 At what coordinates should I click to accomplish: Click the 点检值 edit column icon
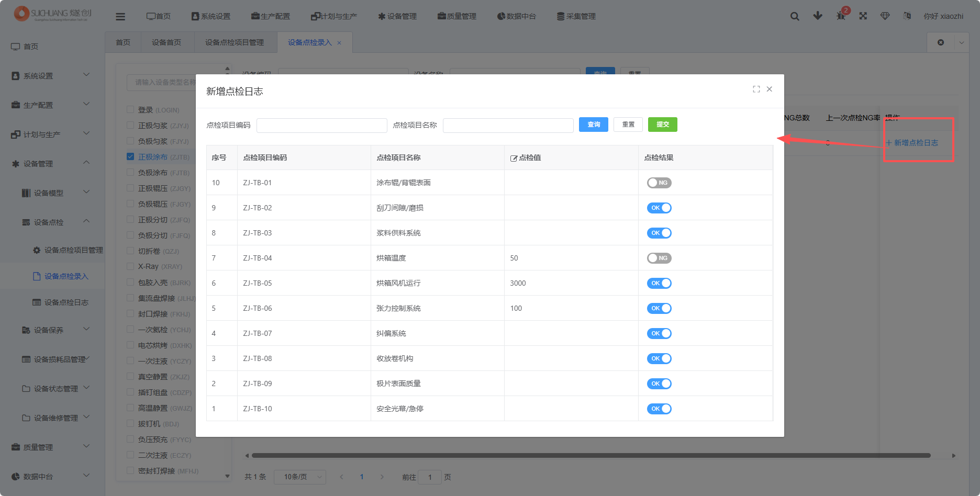tap(514, 158)
